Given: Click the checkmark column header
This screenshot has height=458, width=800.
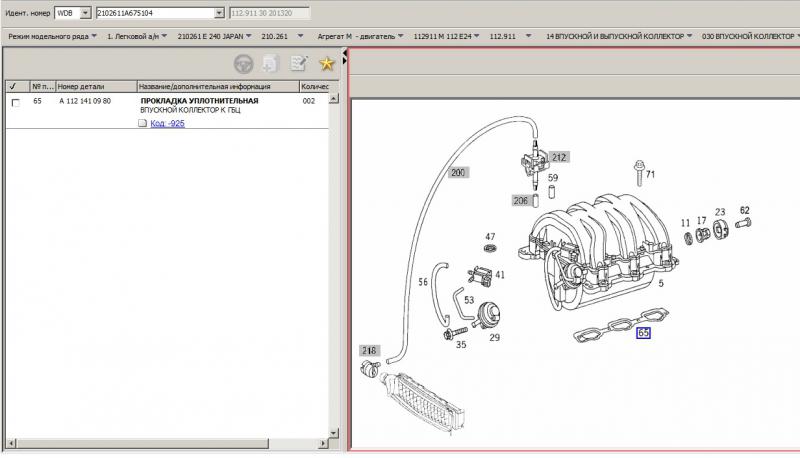Looking at the screenshot, I should pyautogui.click(x=17, y=86).
